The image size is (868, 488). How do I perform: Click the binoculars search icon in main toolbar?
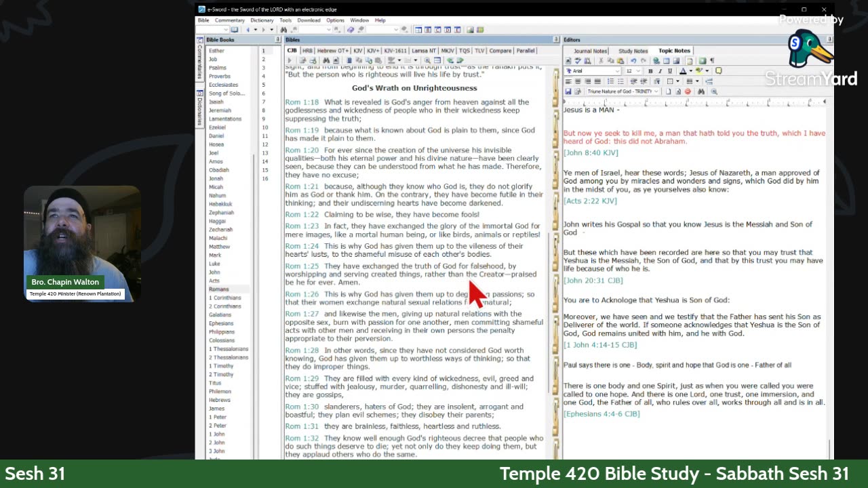[282, 30]
